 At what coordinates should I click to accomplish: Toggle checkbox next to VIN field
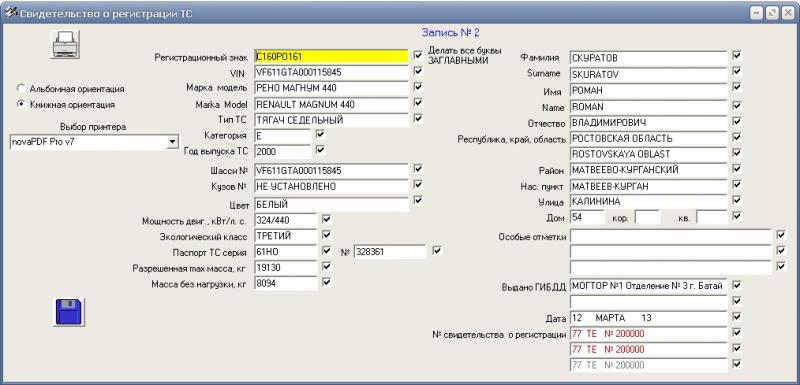point(418,71)
